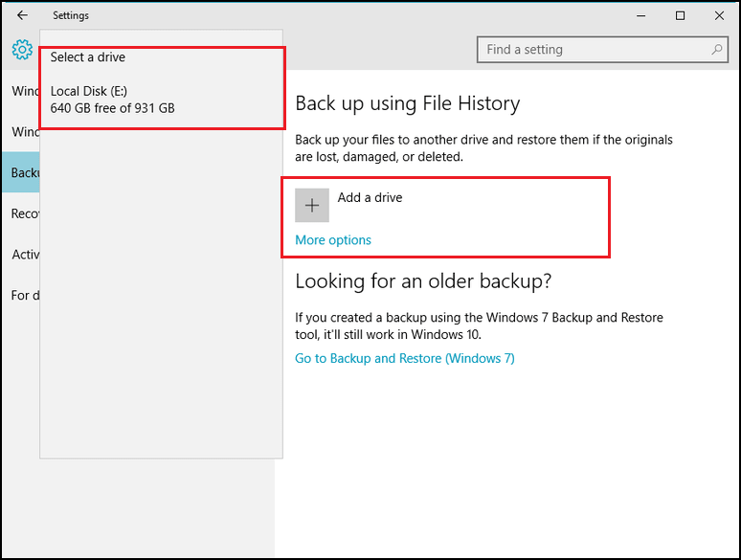Click the back arrow in the title bar

coord(22,15)
